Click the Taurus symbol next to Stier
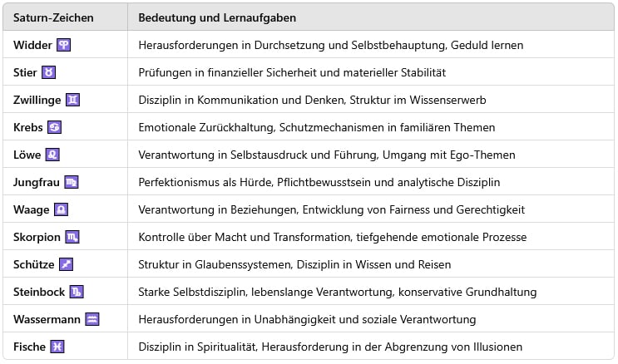 [x=49, y=72]
